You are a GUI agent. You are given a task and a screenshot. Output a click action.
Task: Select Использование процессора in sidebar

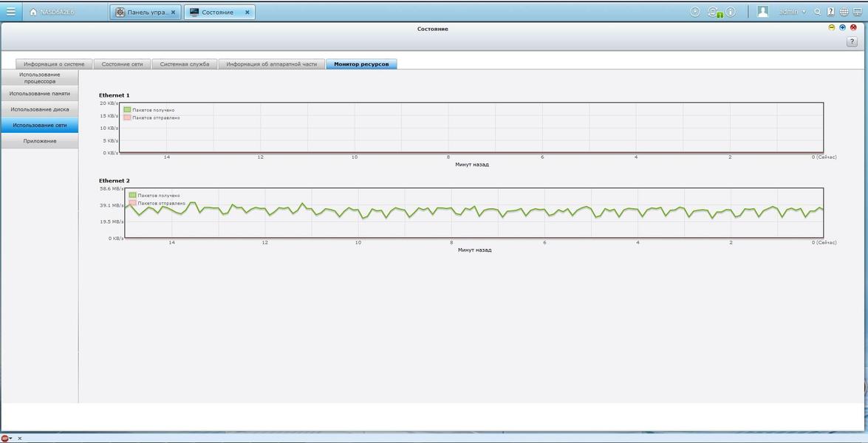pyautogui.click(x=39, y=78)
